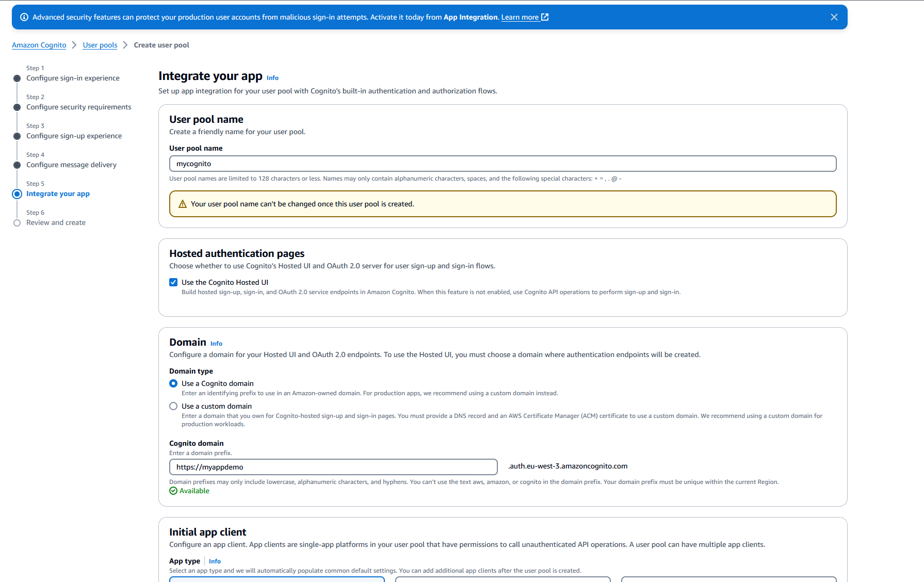
Task: Click the warning triangle icon
Action: click(182, 204)
